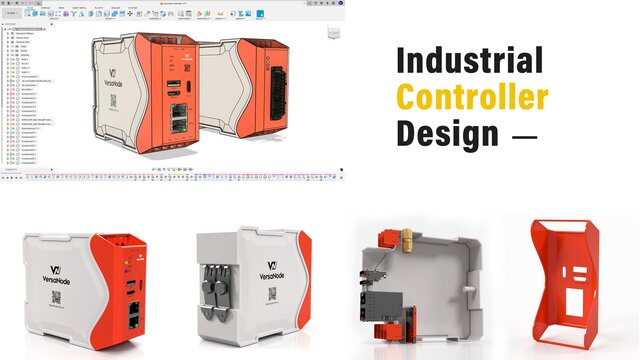Toggle visibility eye of Bodies folder
This screenshot has height=360, width=640.
point(12,51)
